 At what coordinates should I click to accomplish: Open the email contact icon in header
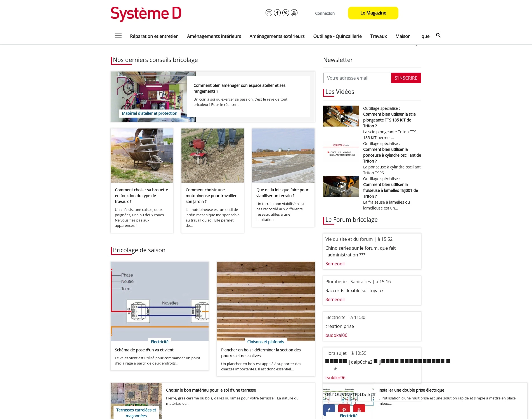269,13
